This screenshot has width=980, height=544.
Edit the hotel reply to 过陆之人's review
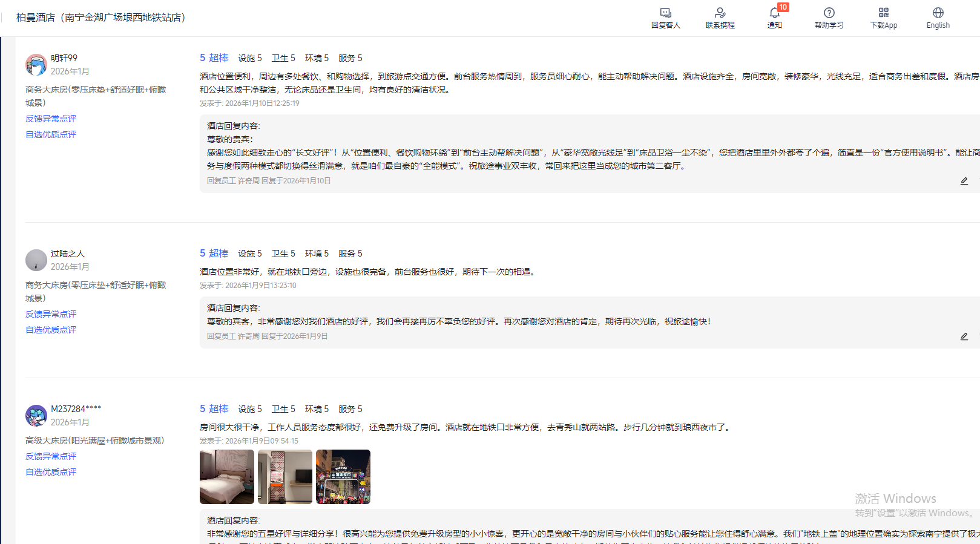964,336
